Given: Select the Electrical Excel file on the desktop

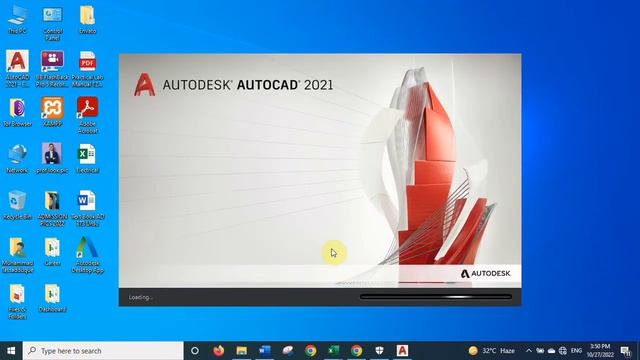Looking at the screenshot, I should pyautogui.click(x=87, y=158).
